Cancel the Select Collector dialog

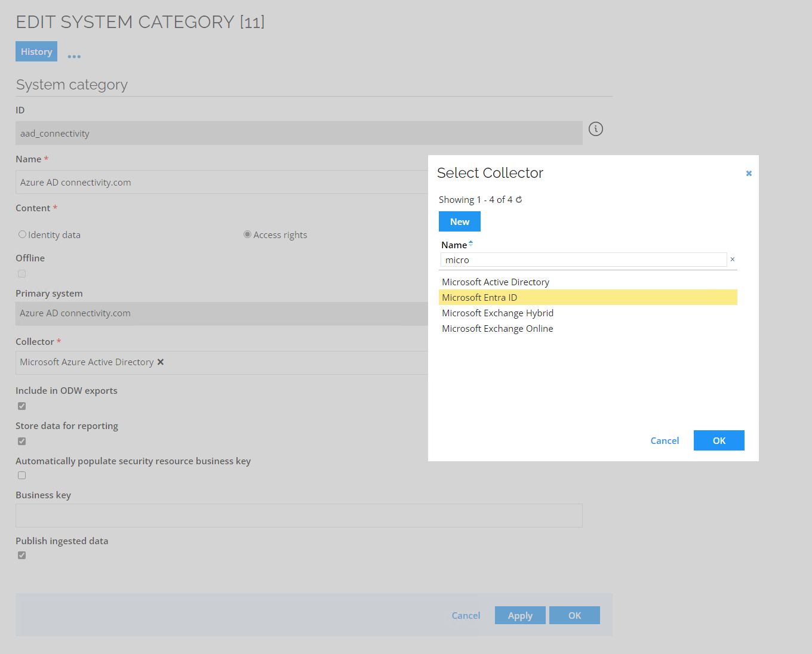coord(665,440)
